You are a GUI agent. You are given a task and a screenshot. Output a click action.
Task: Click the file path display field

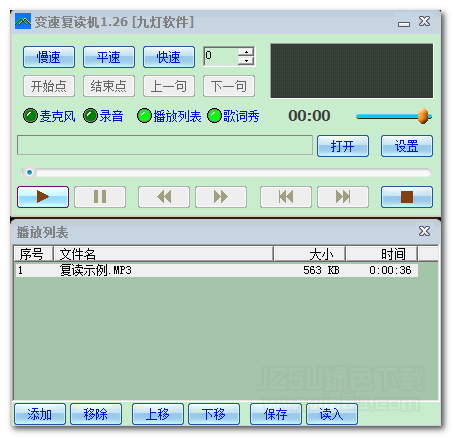[x=165, y=145]
